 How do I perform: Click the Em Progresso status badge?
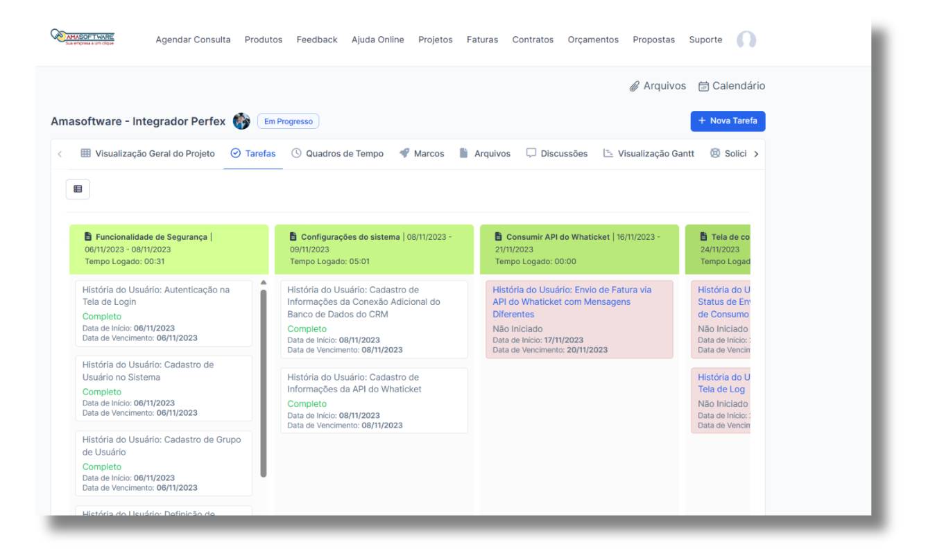pos(288,121)
